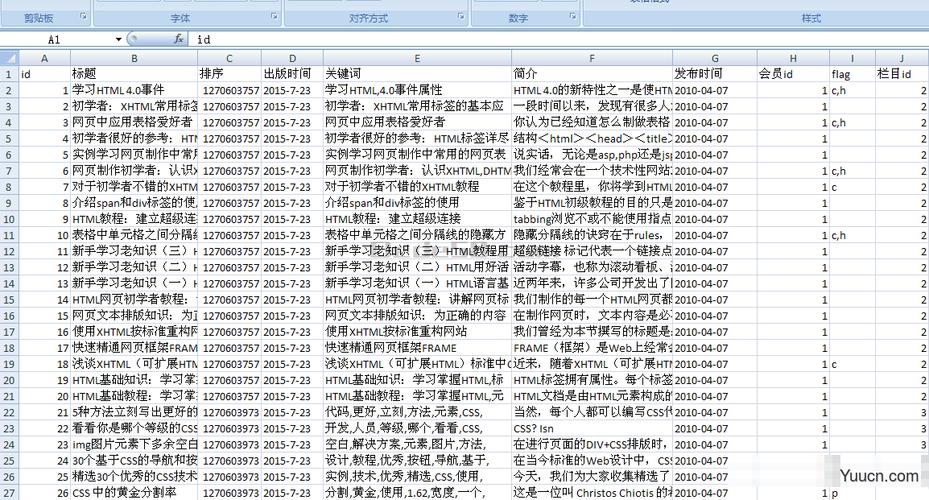Open the Alignment group dialog launcher
Screen dimensions: 929x500
(x=461, y=17)
